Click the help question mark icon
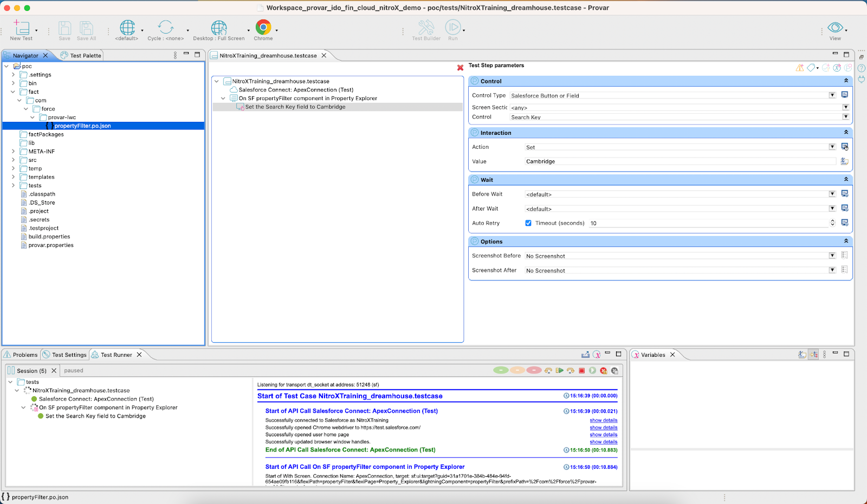The image size is (867, 504). [861, 68]
